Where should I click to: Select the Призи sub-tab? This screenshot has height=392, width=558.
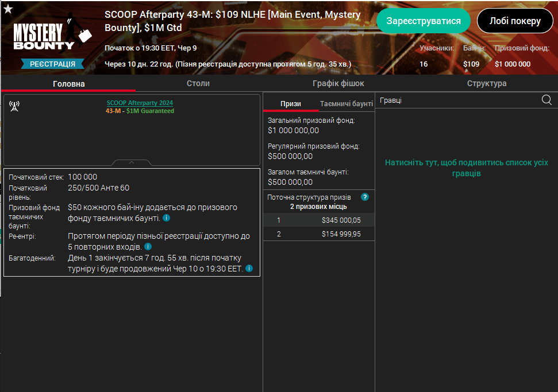pyautogui.click(x=291, y=104)
